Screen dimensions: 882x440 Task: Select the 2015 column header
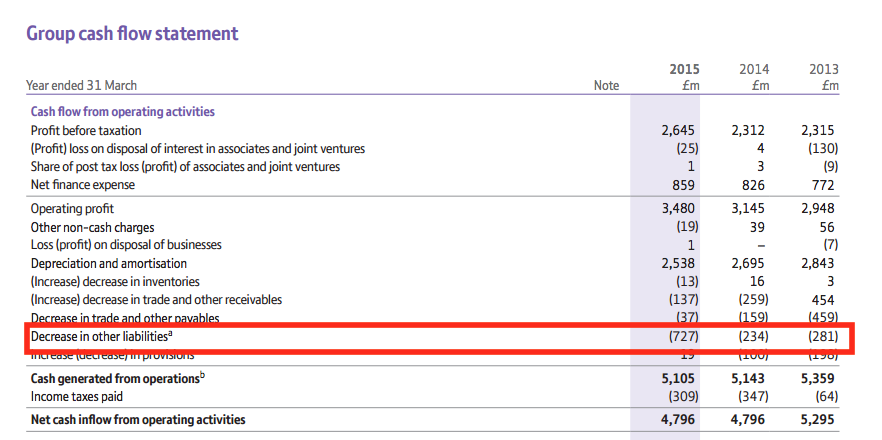coord(684,69)
